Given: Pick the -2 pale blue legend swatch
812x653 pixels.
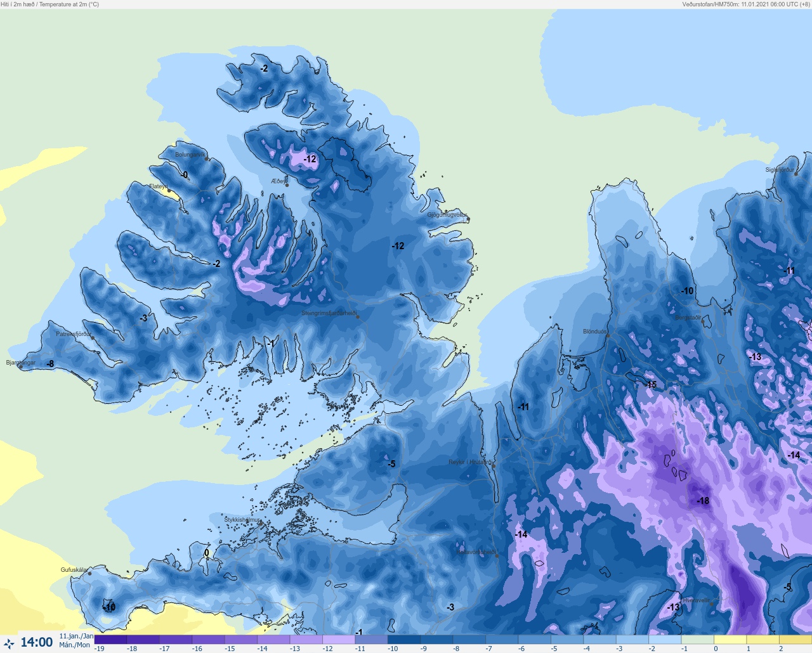Looking at the screenshot, I should pos(665,640).
